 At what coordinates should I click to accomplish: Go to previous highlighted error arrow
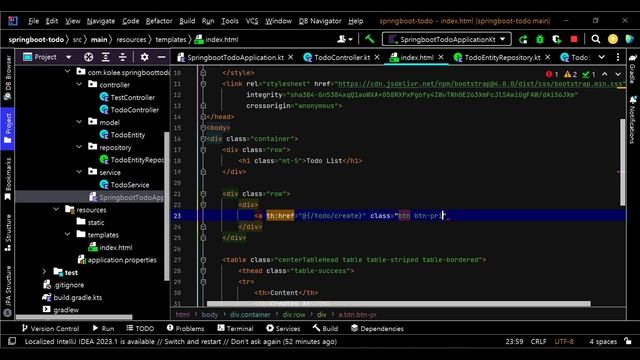point(604,74)
